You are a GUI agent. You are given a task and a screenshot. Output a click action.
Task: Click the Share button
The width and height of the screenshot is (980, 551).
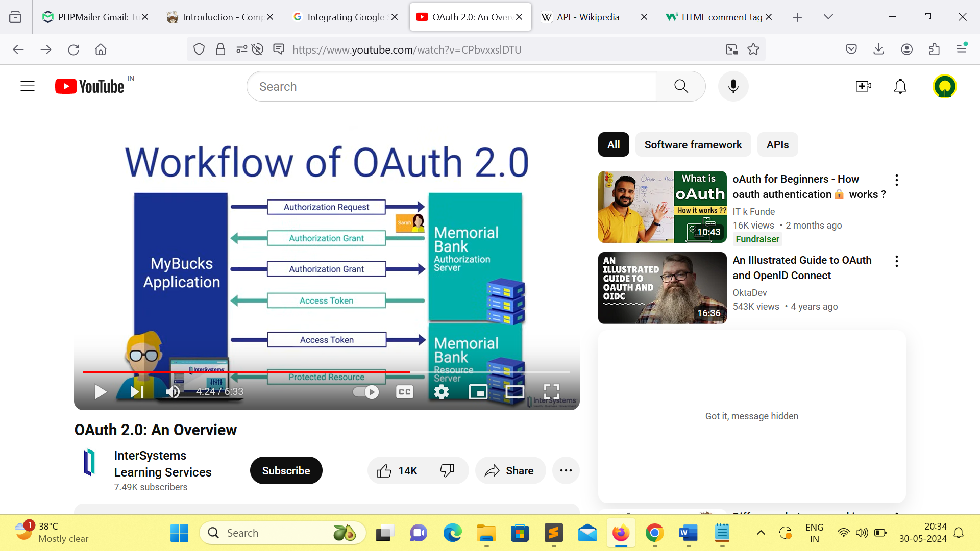tap(510, 470)
